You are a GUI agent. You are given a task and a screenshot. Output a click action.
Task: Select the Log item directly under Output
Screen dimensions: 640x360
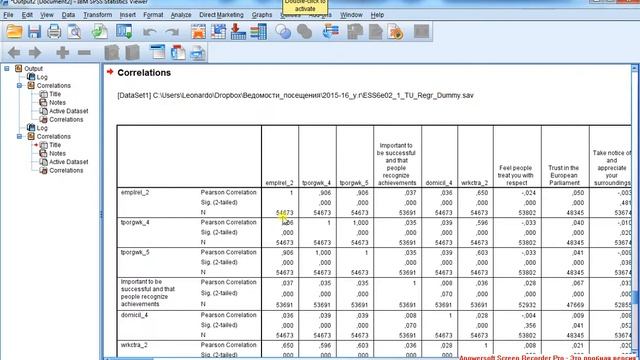point(42,77)
